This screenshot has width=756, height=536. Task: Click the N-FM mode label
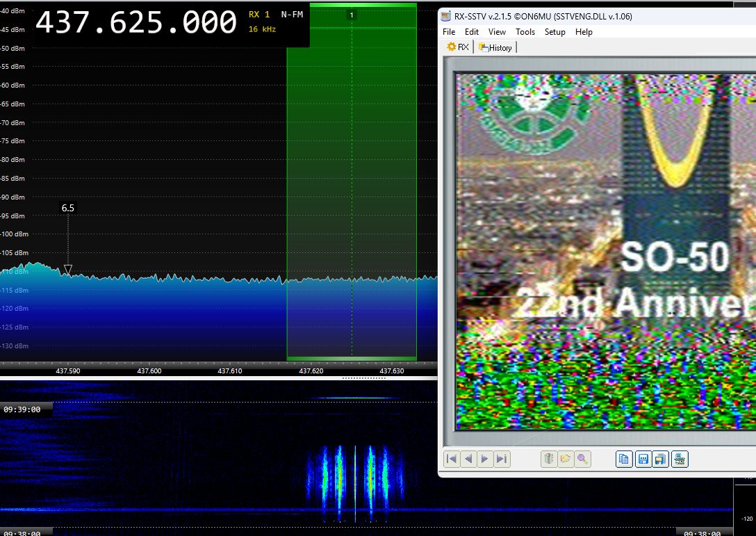(x=292, y=15)
